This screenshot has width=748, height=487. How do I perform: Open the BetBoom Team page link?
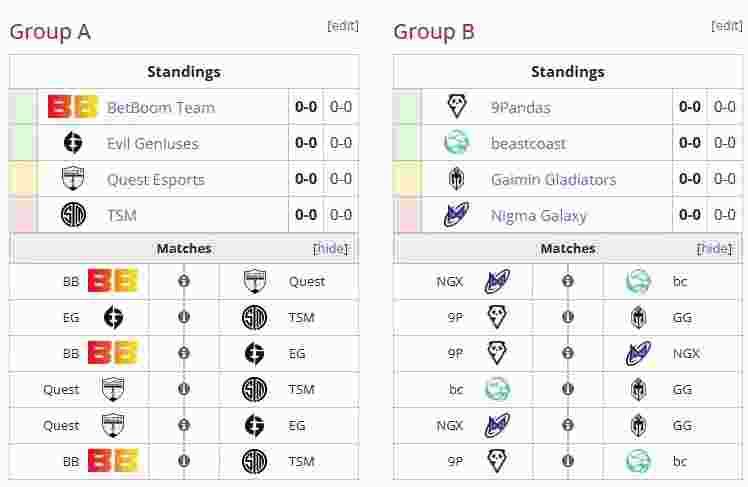(x=160, y=107)
